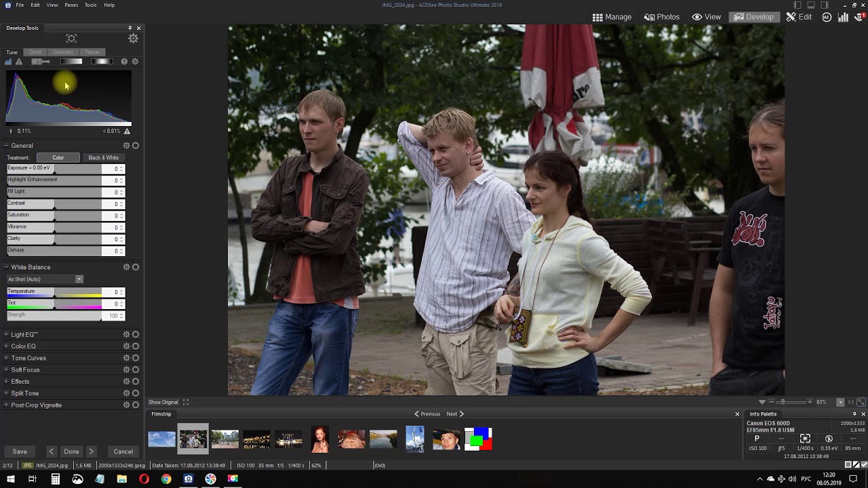Expand the Tone Curves group
Image resolution: width=868 pixels, height=488 pixels.
pyautogui.click(x=6, y=358)
